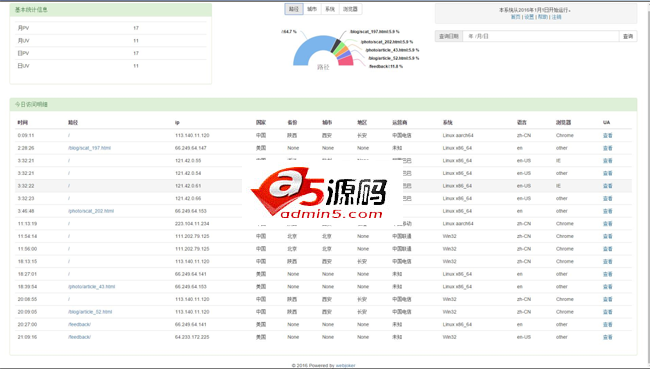The height and width of the screenshot is (369, 650).
Task: Click the 月UV statistics row
Action: [111, 41]
